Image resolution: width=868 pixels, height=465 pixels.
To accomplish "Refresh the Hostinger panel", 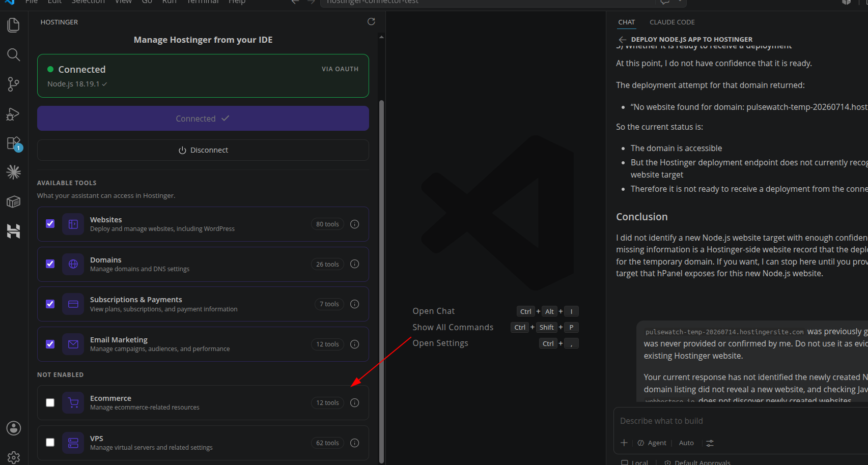I will tap(371, 21).
